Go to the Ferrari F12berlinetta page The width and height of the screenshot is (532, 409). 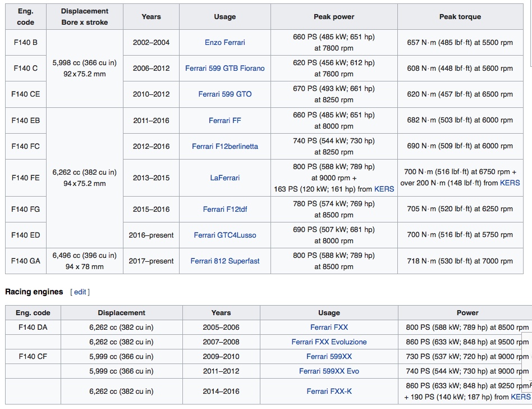tap(224, 147)
